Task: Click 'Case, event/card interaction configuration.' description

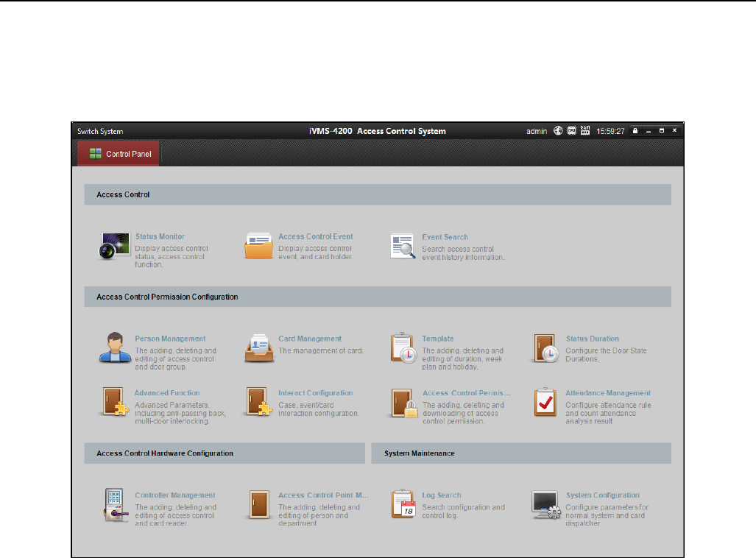Action: tap(318, 409)
